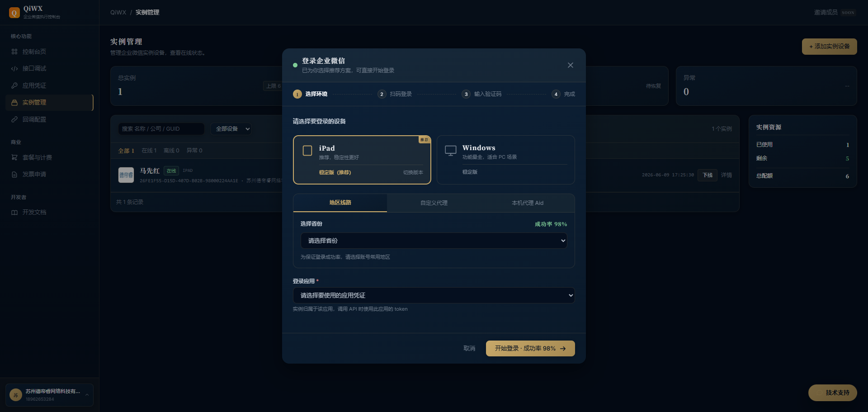This screenshot has width=868, height=412.
Task: Close the 登录企业微信 dialog
Action: click(x=571, y=65)
